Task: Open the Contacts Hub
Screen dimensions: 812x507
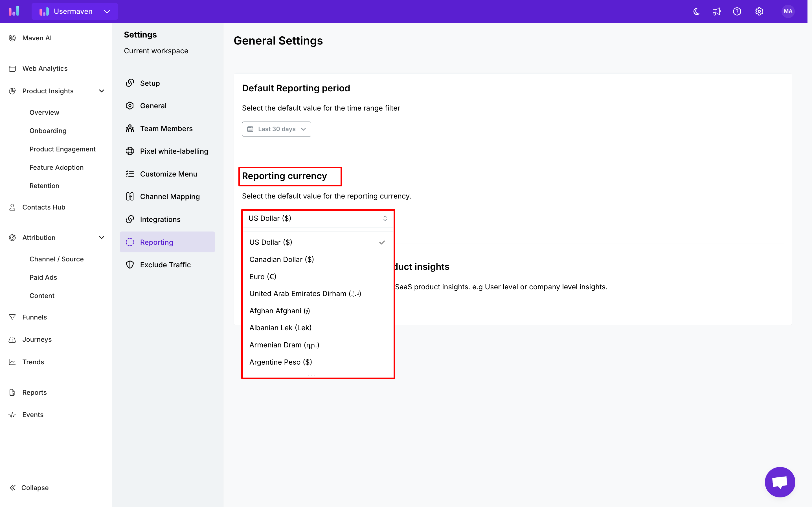Action: pos(44,207)
